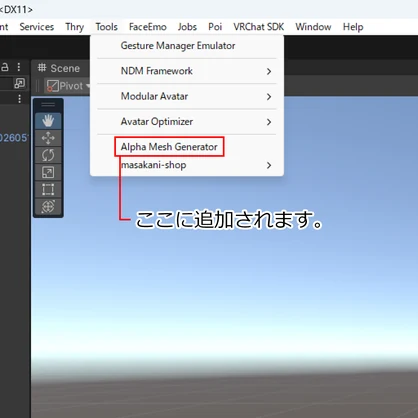Select the combined Transform tool

[48, 207]
